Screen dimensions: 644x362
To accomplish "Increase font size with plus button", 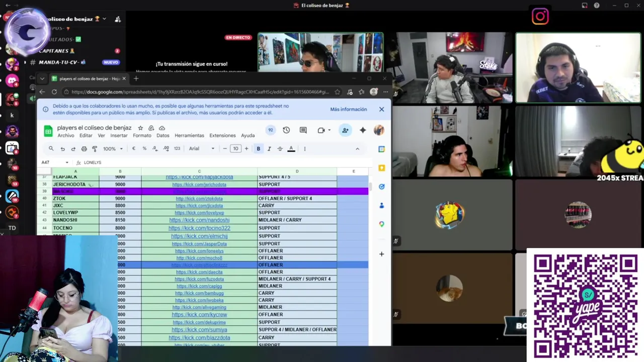I will [246, 149].
